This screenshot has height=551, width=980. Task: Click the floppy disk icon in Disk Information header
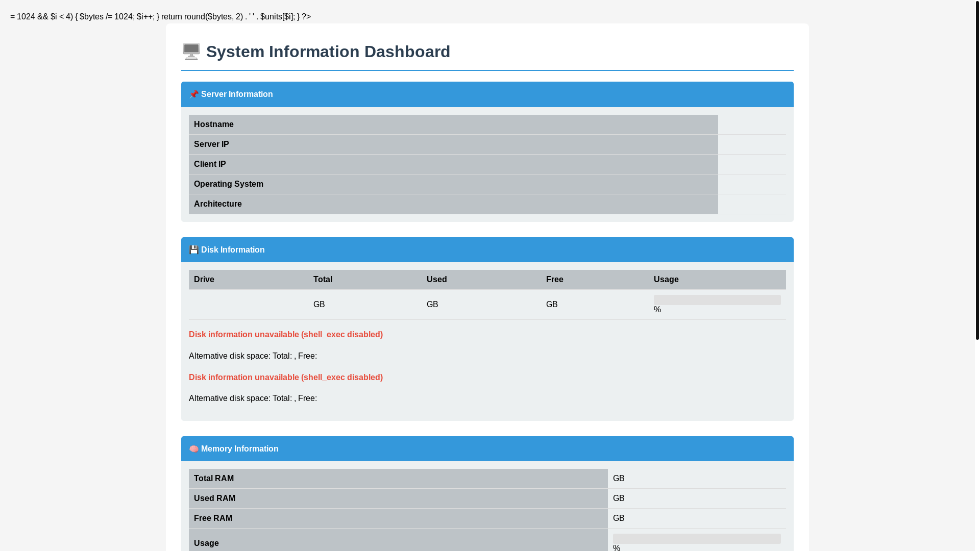(194, 250)
